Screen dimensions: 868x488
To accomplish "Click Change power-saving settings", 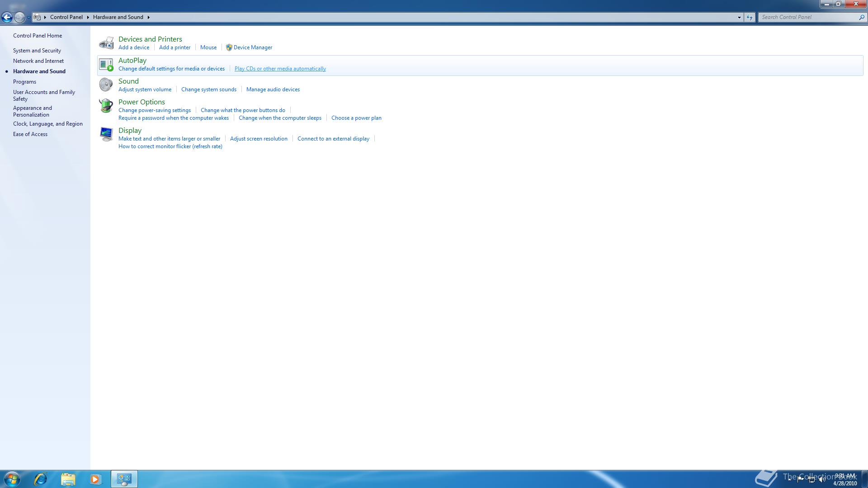I will point(155,110).
